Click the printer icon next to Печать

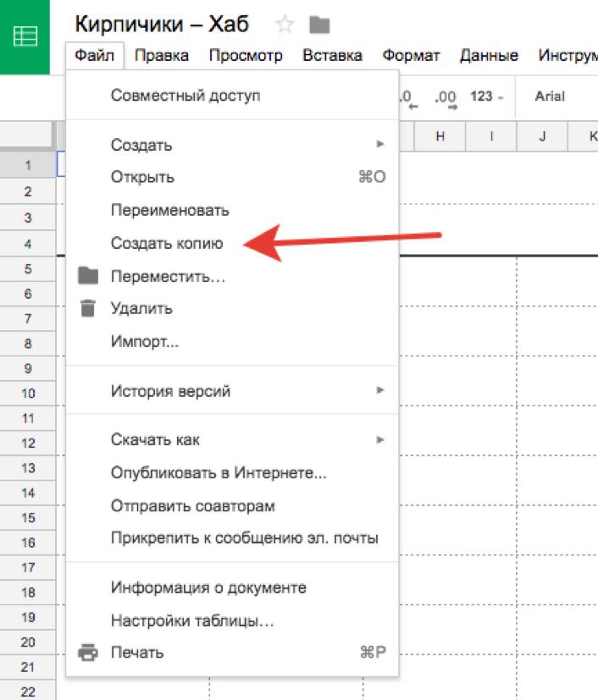pos(88,653)
